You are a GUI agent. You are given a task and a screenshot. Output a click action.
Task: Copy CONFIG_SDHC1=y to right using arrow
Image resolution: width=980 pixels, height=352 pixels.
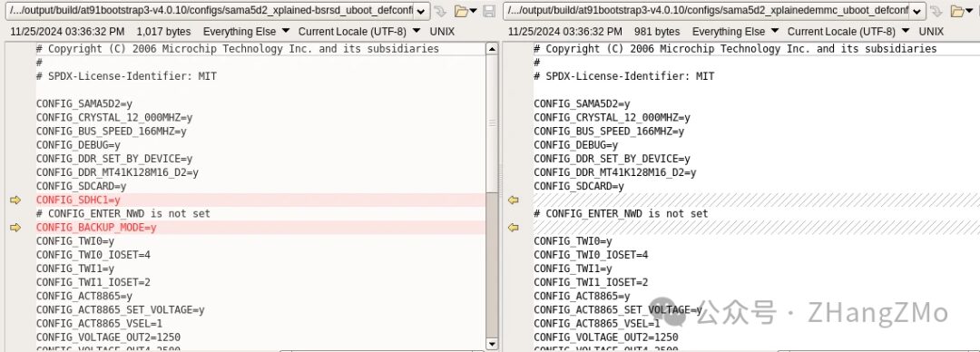(15, 200)
